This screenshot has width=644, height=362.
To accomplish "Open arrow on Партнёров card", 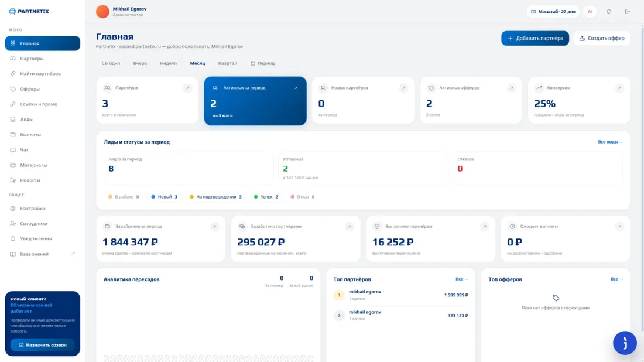I will (x=188, y=88).
